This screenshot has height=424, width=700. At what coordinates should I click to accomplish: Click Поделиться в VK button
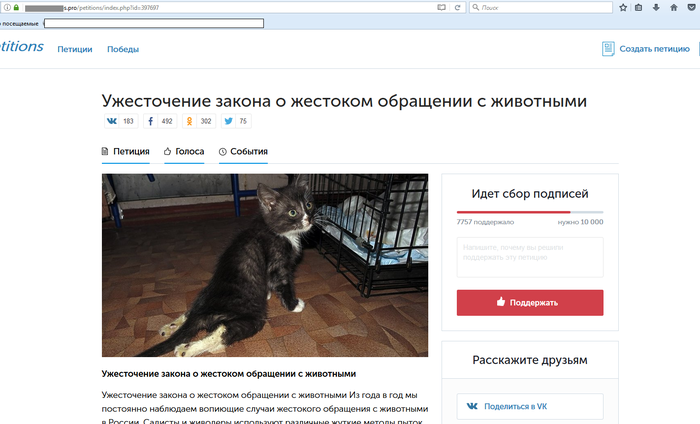[x=530, y=406]
